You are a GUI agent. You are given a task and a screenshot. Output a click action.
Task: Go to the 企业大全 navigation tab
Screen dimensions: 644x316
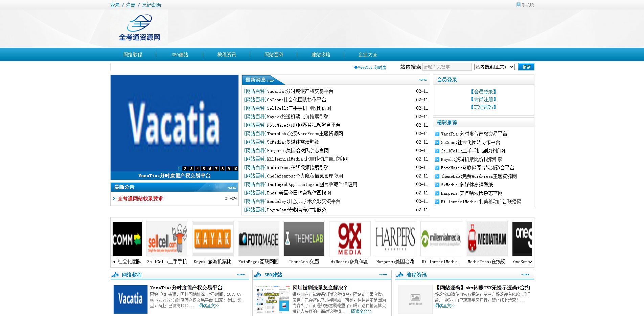pos(368,55)
